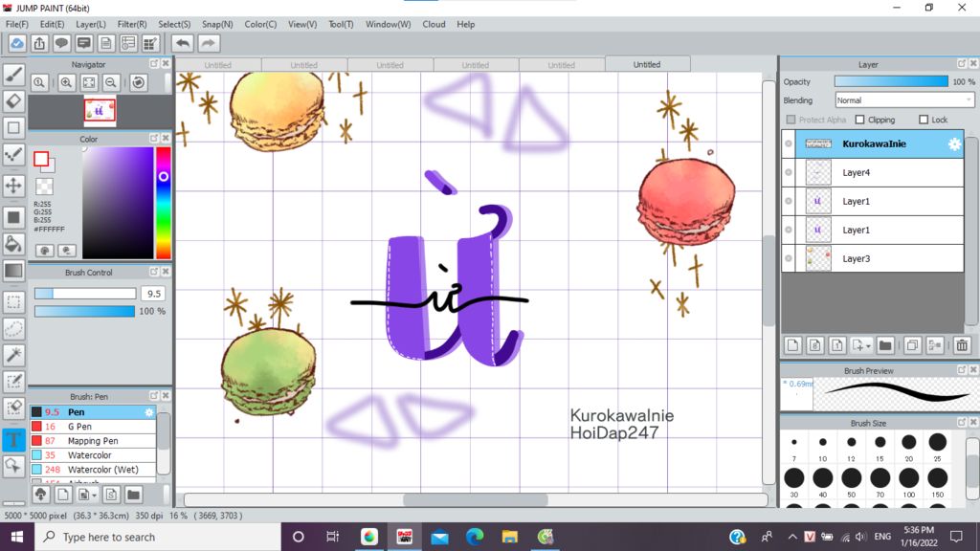Click the hue slider bar
The height and width of the screenshot is (551, 980).
pos(163,203)
